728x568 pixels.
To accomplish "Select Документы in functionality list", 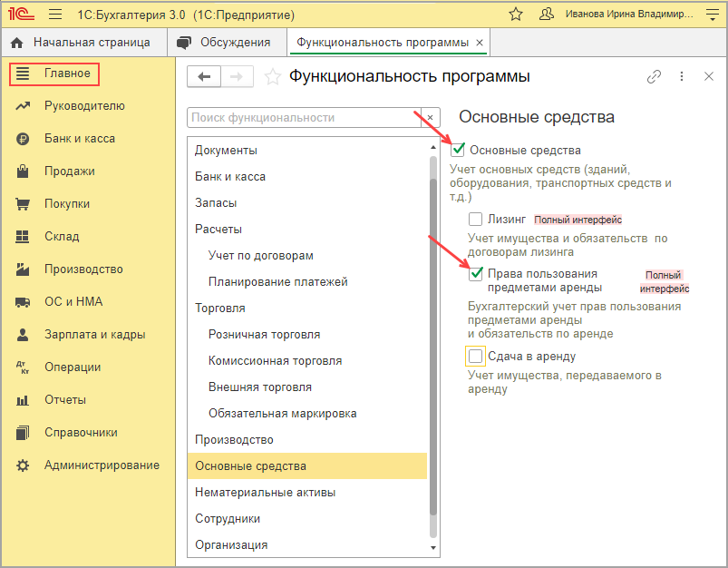I will 307,150.
